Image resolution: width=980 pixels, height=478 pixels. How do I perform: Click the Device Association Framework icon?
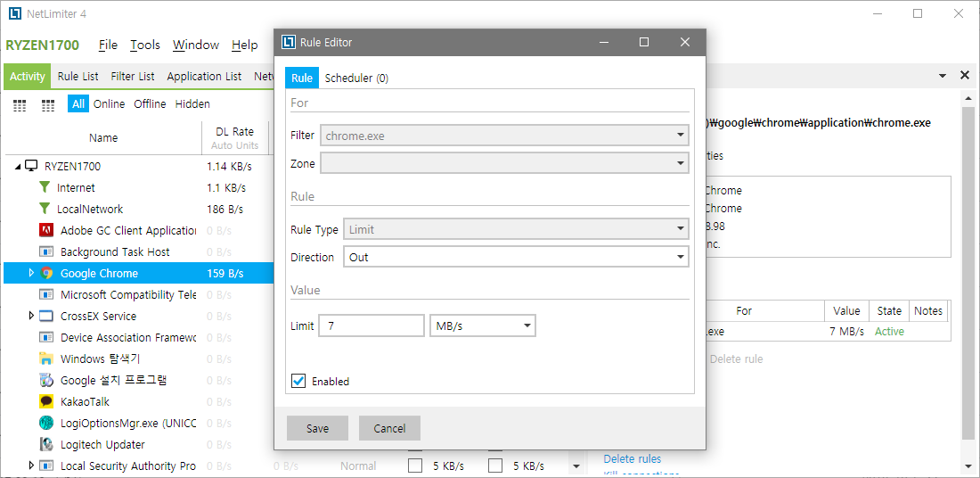coord(46,337)
